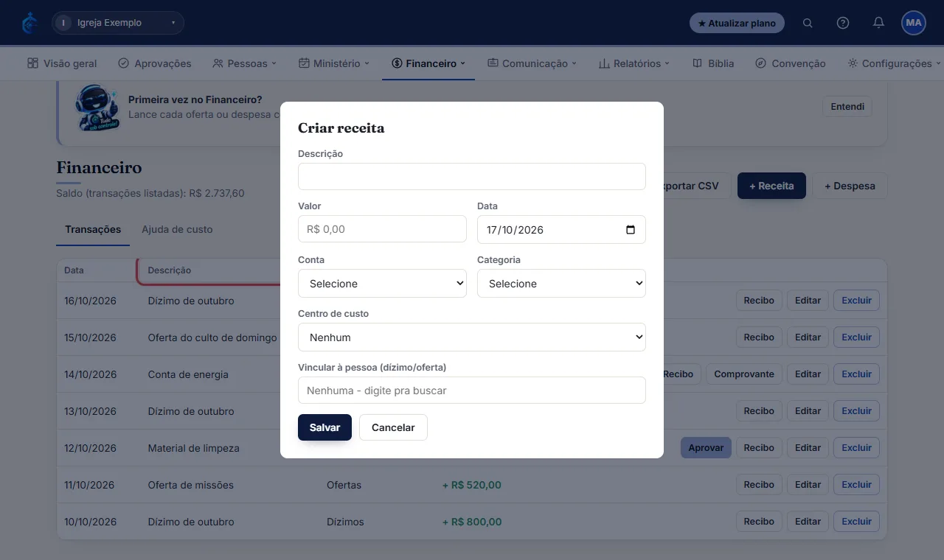Approve the Material de limpeza transaction

point(706,448)
